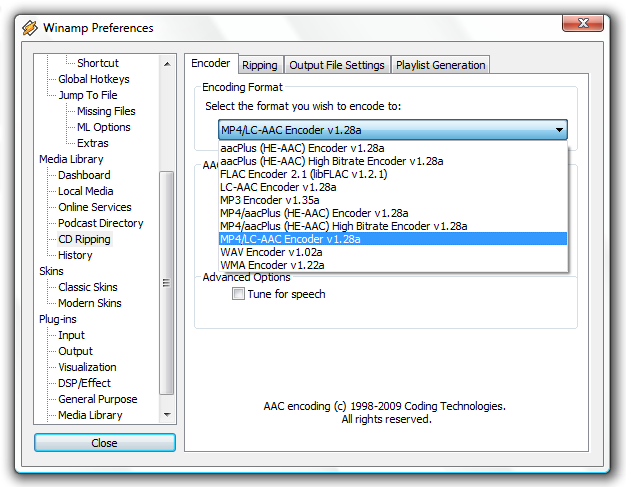
Task: Select Shortcut in the preferences tree
Action: [x=98, y=63]
